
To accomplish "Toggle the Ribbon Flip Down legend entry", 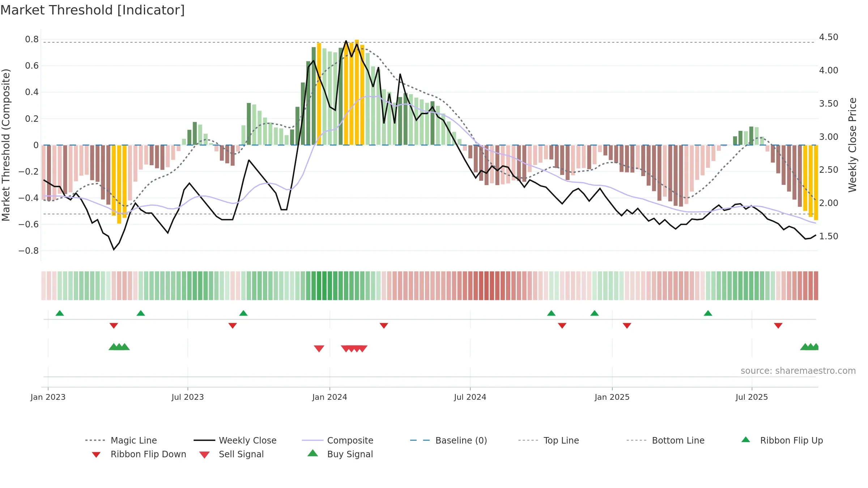I will coord(139,454).
